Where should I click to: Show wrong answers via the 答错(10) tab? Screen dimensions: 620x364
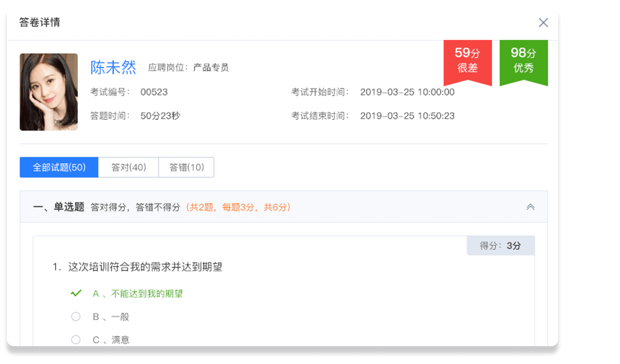(x=186, y=168)
